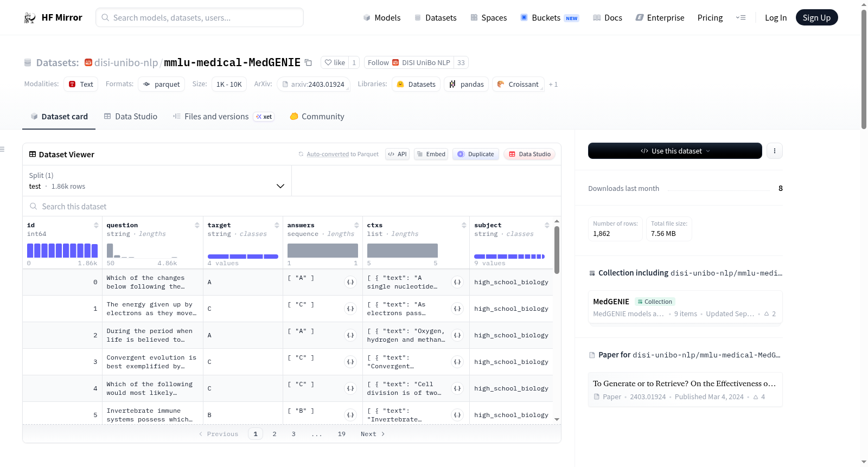
Task: Click the DISI UniBo NLP avatar icon before the dataset name
Action: click(x=88, y=62)
